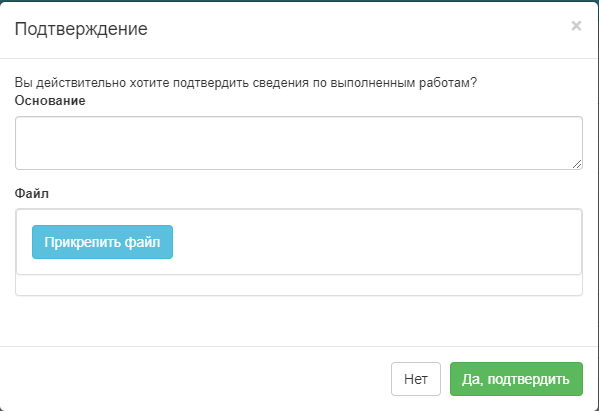This screenshot has height=411, width=599.
Task: Click the resize grip of the Основание textarea
Action: pyautogui.click(x=577, y=164)
